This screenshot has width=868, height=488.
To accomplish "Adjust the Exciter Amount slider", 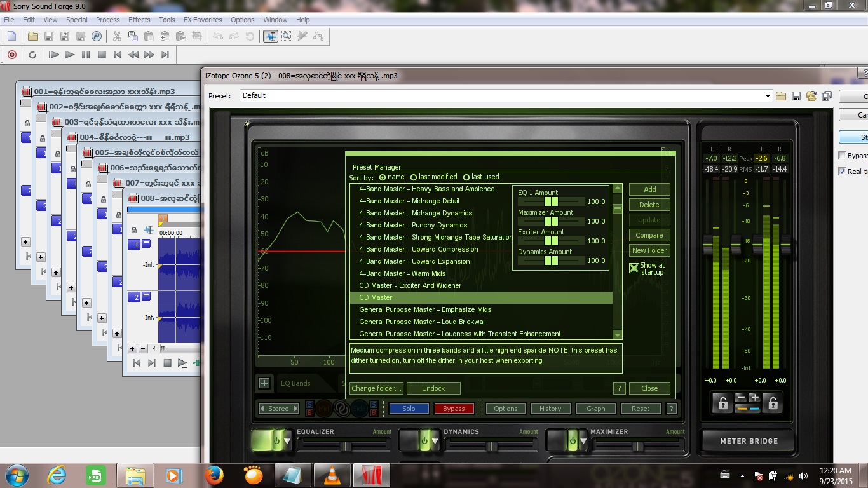I will [551, 241].
